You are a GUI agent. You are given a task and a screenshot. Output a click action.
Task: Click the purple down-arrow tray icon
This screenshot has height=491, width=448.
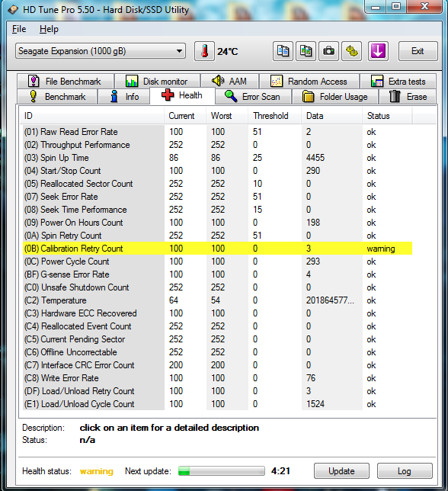(378, 51)
